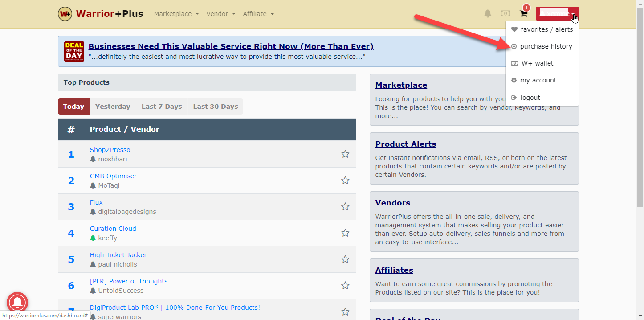Star the [PLR] Power of Thoughts product

[x=345, y=285]
